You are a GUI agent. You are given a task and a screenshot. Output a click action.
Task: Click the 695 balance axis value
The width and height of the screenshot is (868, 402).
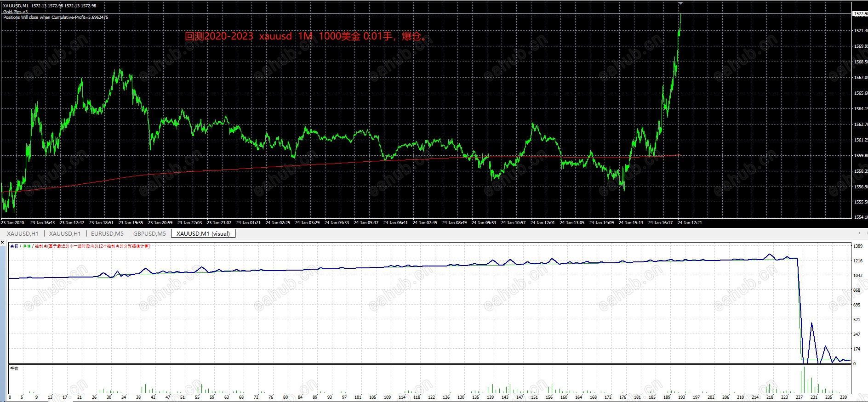(857, 305)
